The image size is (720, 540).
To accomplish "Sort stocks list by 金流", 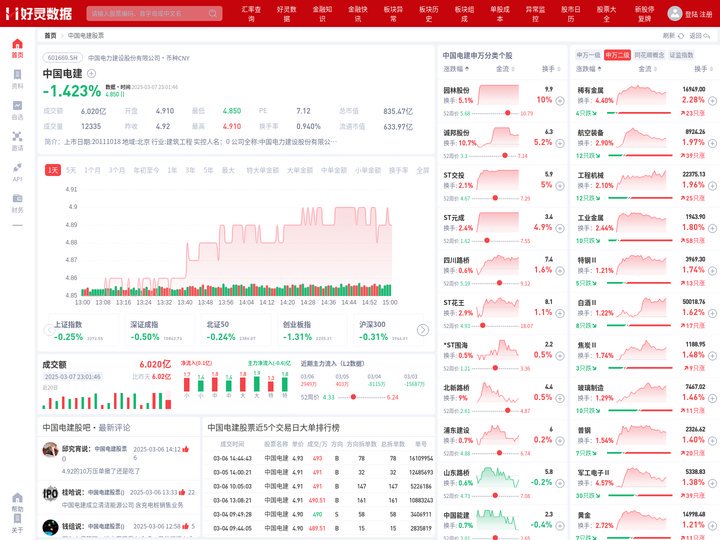I will (x=505, y=69).
